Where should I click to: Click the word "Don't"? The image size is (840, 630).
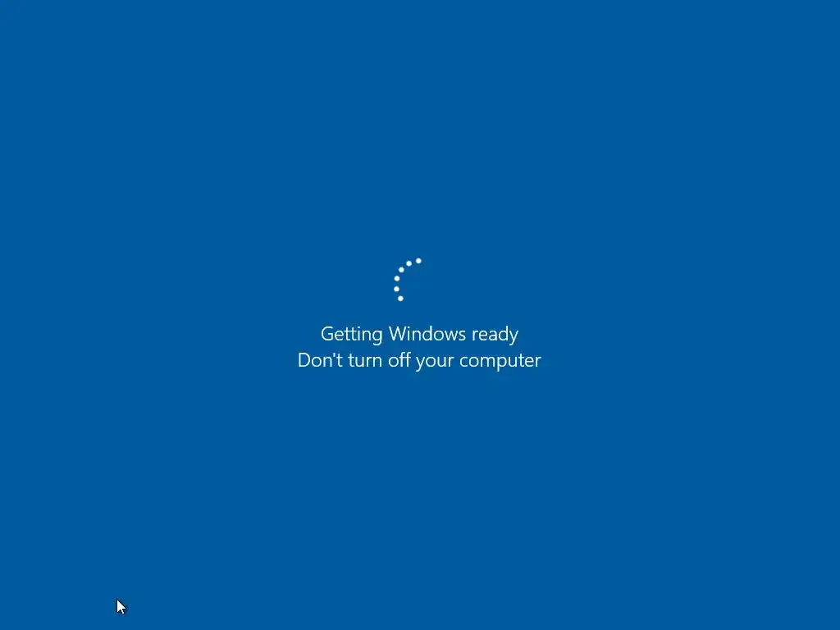[321, 360]
